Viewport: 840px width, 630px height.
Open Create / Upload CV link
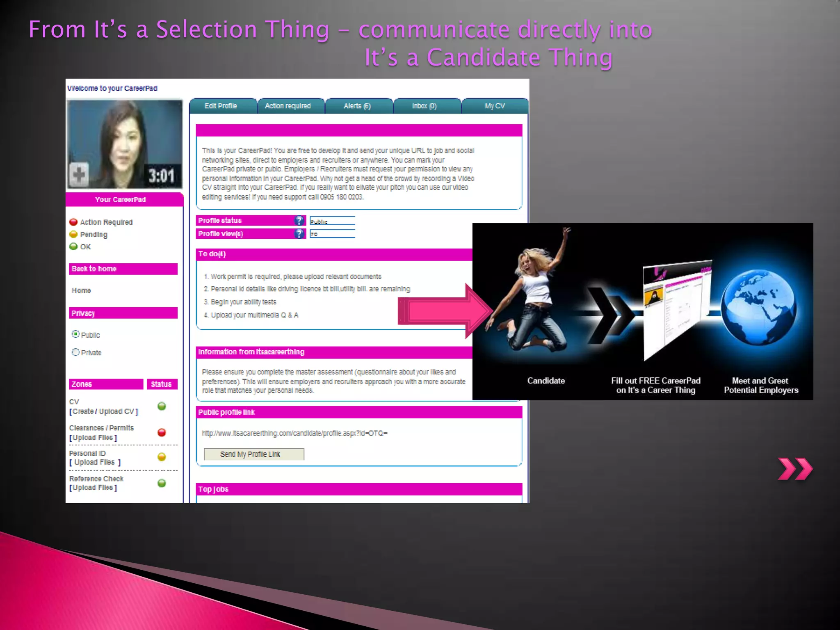(104, 411)
